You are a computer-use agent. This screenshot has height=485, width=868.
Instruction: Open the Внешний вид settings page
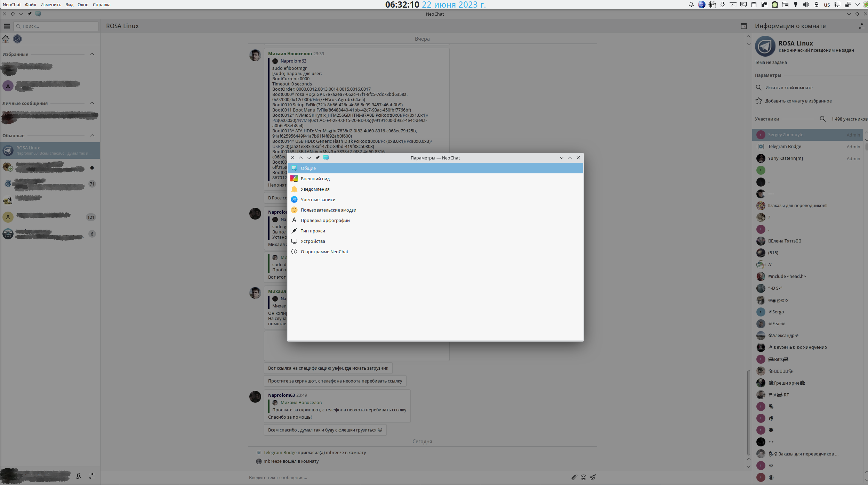click(315, 179)
